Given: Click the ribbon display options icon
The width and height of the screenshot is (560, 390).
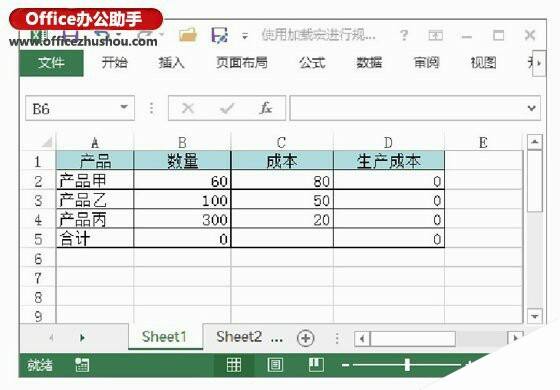Looking at the screenshot, I should (435, 35).
